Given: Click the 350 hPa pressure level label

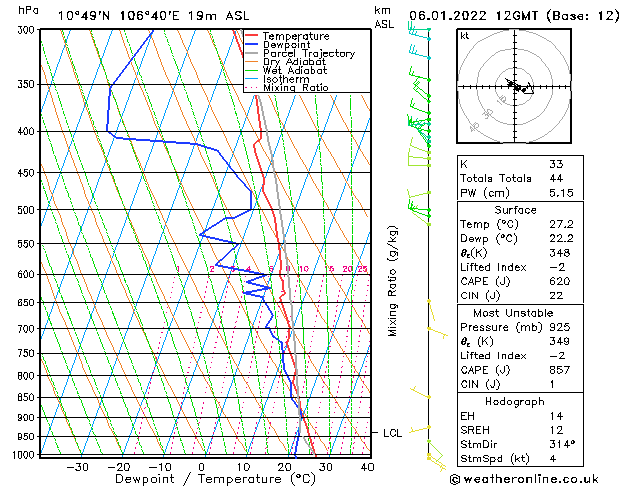Looking at the screenshot, I should click(28, 85).
